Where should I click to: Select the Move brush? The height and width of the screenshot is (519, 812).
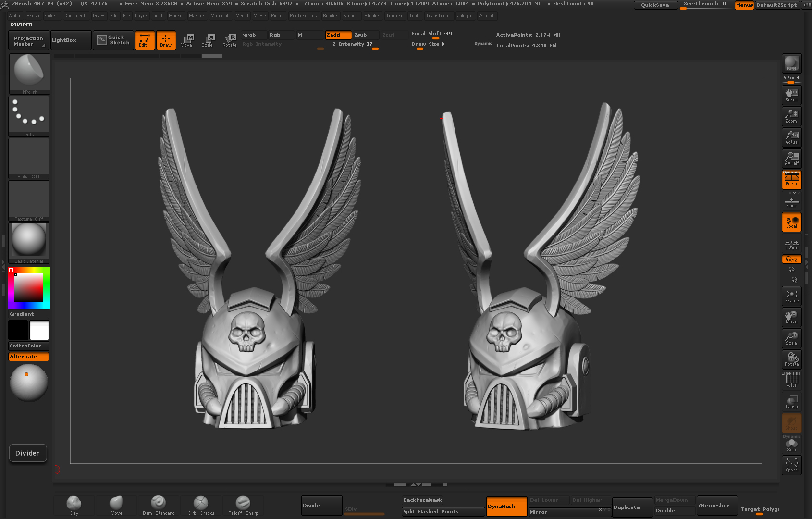pyautogui.click(x=116, y=505)
